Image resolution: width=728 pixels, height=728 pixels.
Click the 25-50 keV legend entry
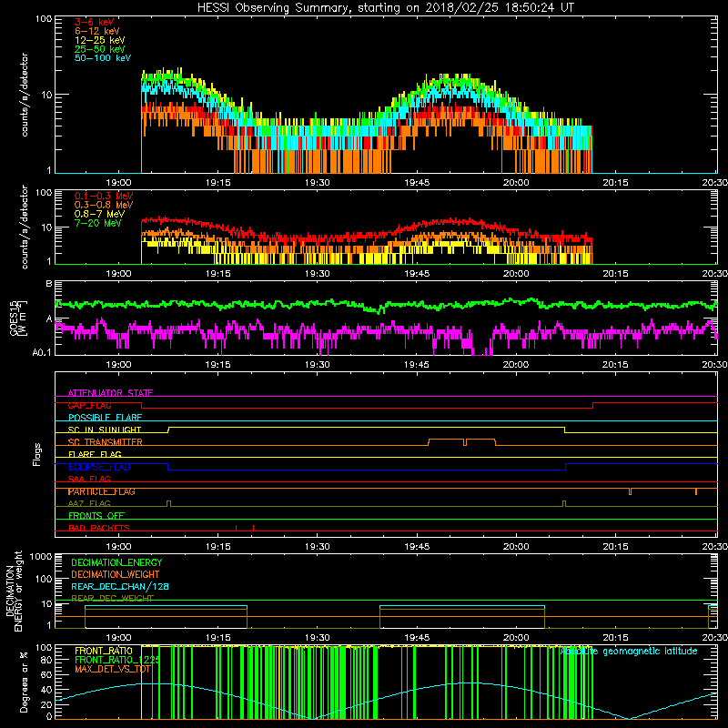[100, 49]
